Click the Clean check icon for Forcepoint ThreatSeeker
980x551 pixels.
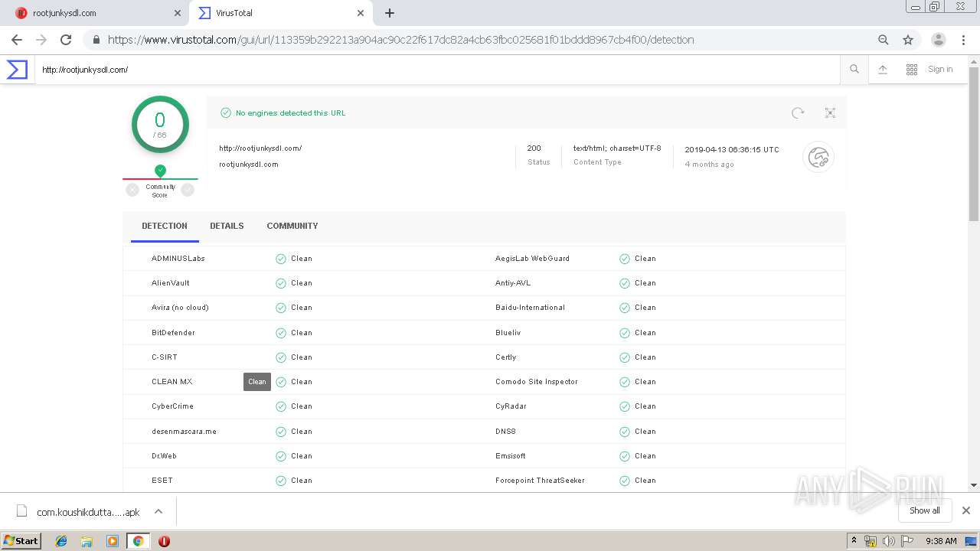coord(625,481)
